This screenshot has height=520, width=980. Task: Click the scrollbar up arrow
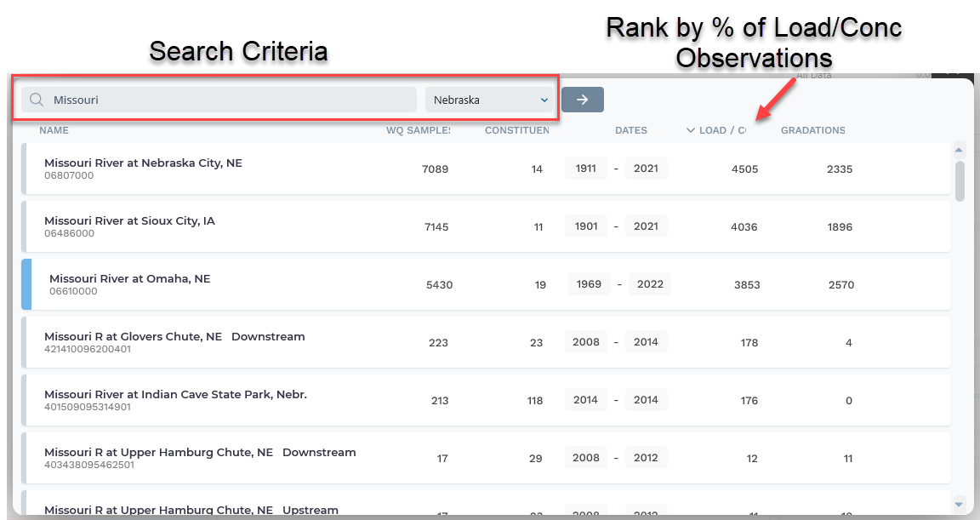960,149
